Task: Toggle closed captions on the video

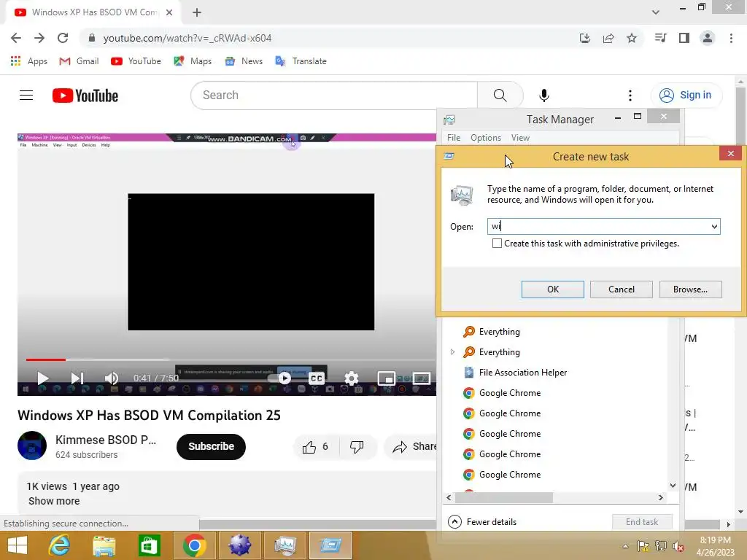Action: point(317,378)
